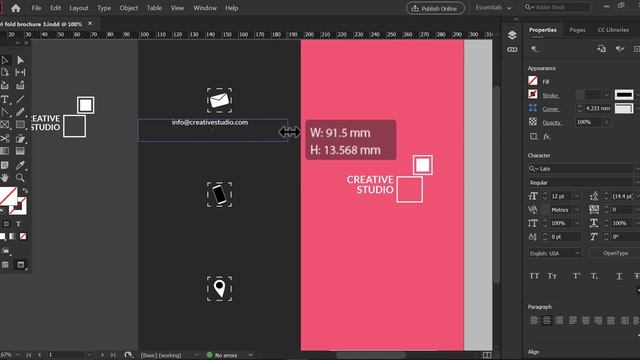Click the Stroke swatch in Appearance
The image size is (640, 360).
pos(533,94)
